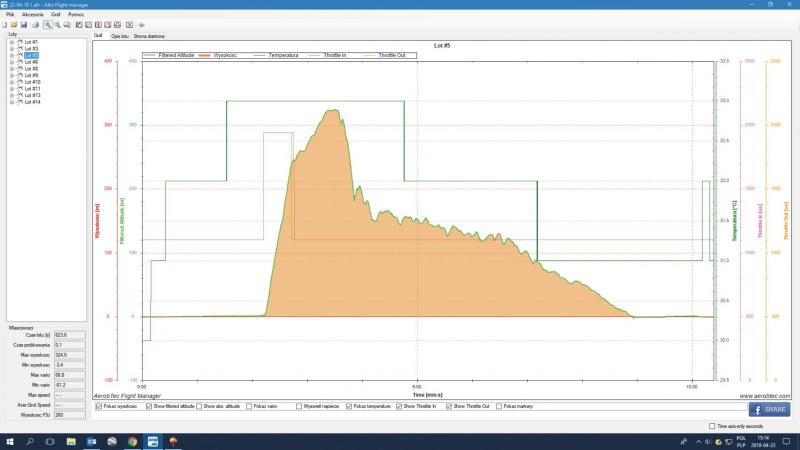Click the Print toolbar icon
Screen dimensions: 800x450
[x=35, y=24]
